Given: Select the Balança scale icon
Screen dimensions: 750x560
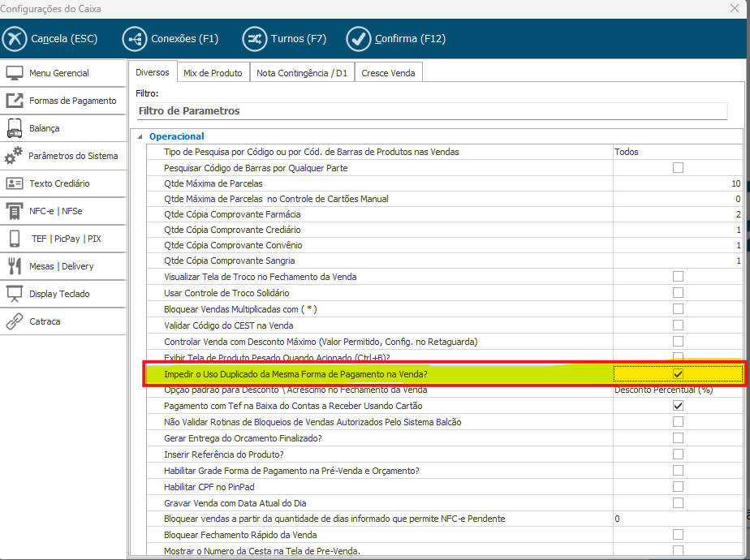Looking at the screenshot, I should pyautogui.click(x=15, y=128).
